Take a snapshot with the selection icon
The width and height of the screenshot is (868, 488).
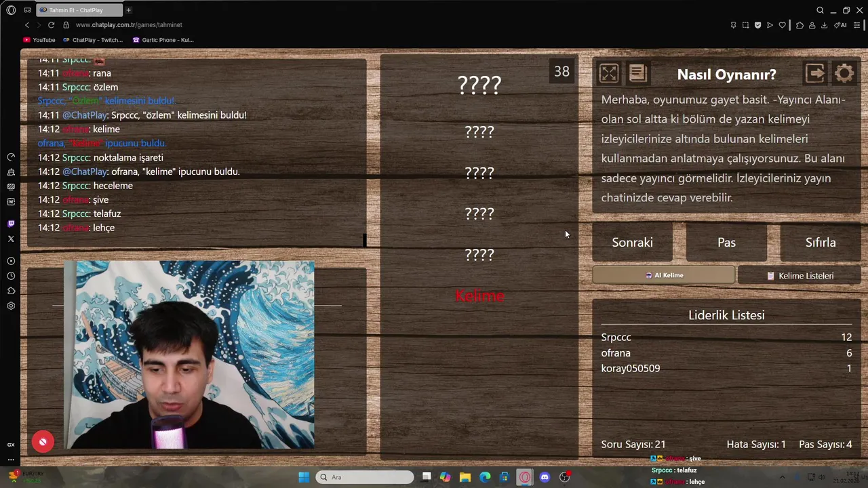745,25
